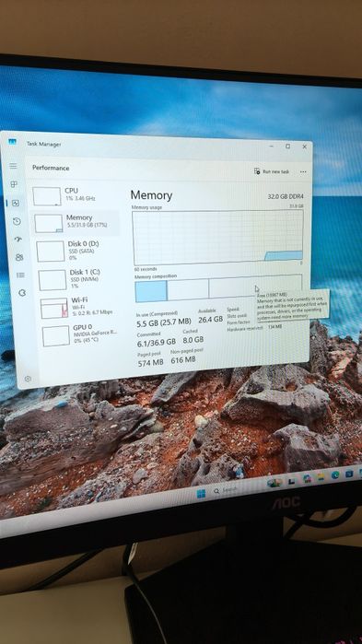This screenshot has height=644, width=362.
Task: Click the Wi-Fi mini graph thumbnail
Action: coord(54,308)
